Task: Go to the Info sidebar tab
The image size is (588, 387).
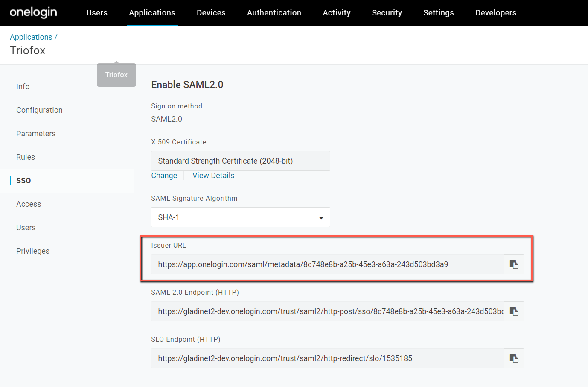Action: [23, 87]
